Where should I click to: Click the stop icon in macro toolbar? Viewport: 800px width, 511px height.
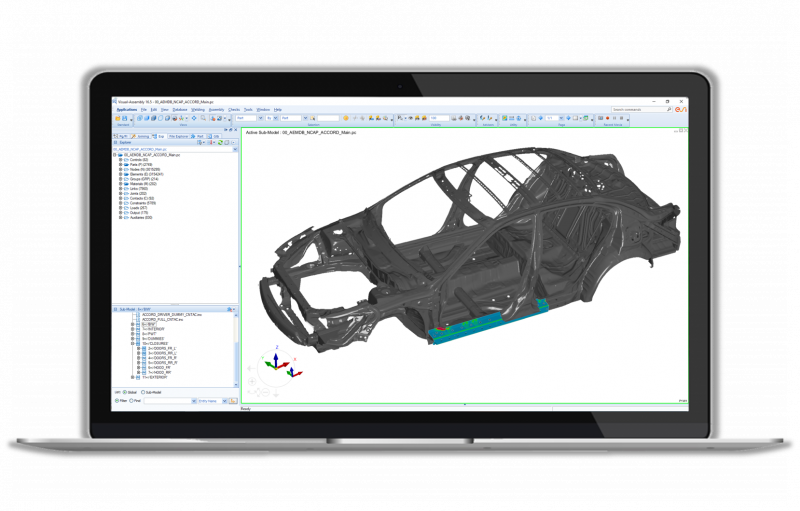[621, 118]
